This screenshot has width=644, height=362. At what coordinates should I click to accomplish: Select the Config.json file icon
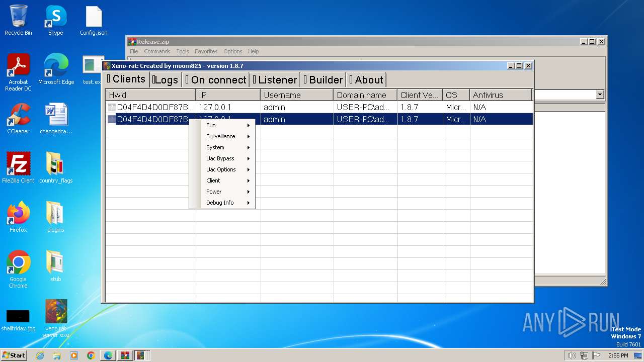pos(94,20)
